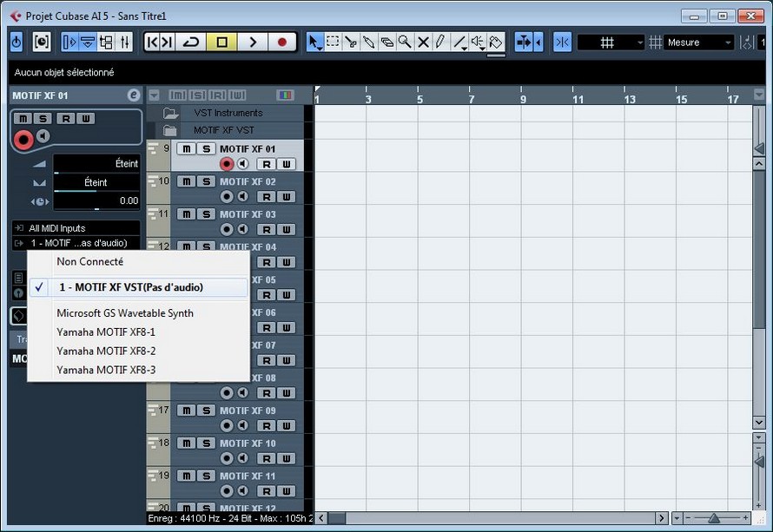Toggle record enable on the MOTIF XF 03 track
Viewport: 773px width, 532px height.
point(227,229)
